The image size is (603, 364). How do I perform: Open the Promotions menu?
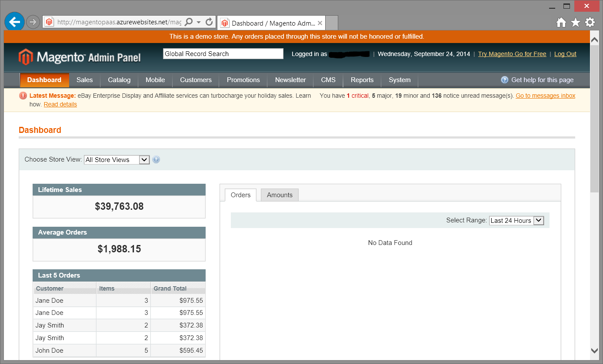pyautogui.click(x=243, y=80)
